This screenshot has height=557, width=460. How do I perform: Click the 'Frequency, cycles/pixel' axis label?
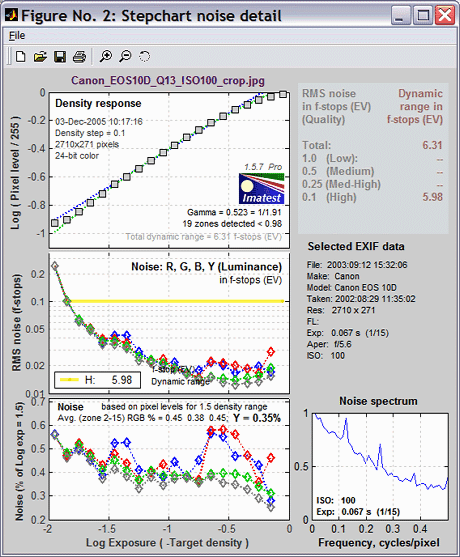379,543
